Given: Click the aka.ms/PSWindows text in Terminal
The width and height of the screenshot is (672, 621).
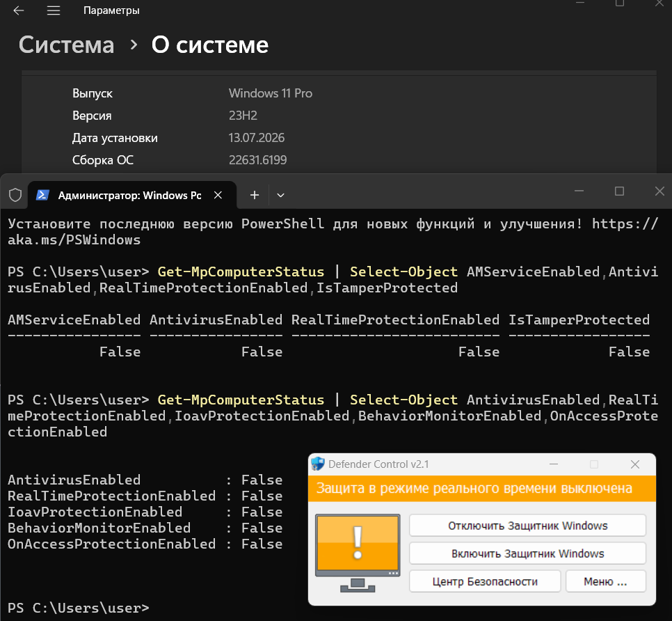Looking at the screenshot, I should (x=74, y=239).
